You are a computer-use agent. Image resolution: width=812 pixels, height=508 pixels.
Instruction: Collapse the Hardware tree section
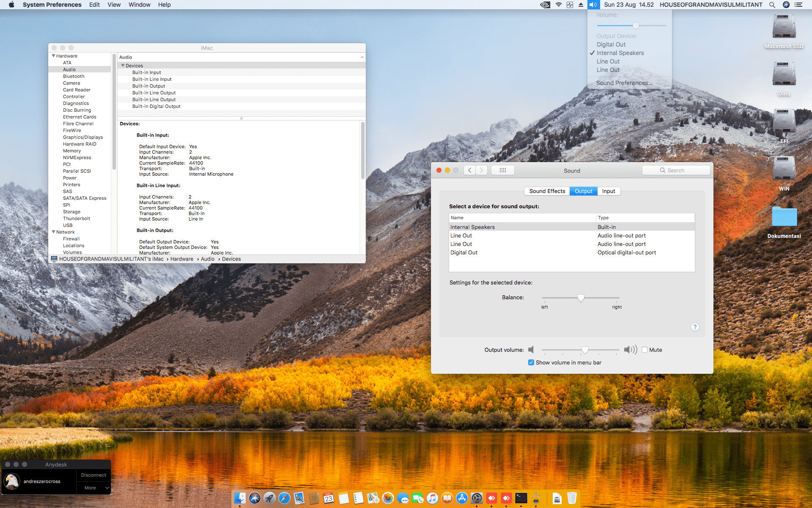[54, 56]
